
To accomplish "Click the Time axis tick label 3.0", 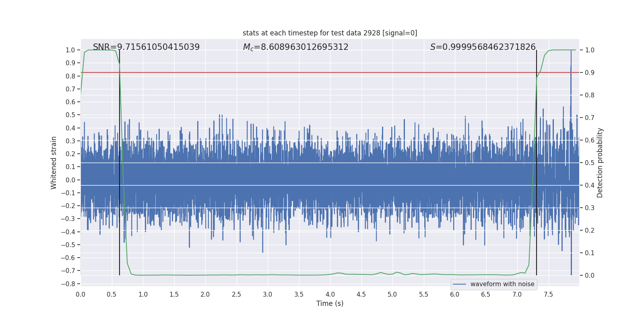I will coord(268,294).
